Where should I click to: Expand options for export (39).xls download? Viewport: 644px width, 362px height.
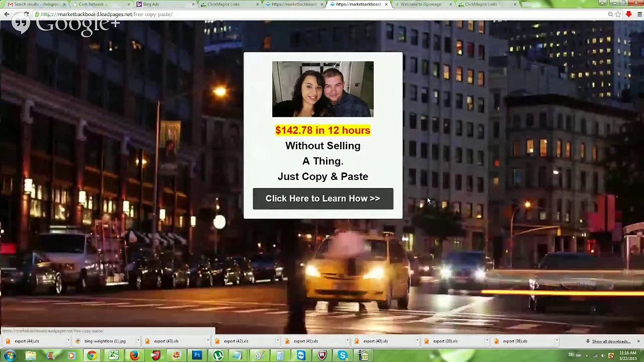(487, 341)
